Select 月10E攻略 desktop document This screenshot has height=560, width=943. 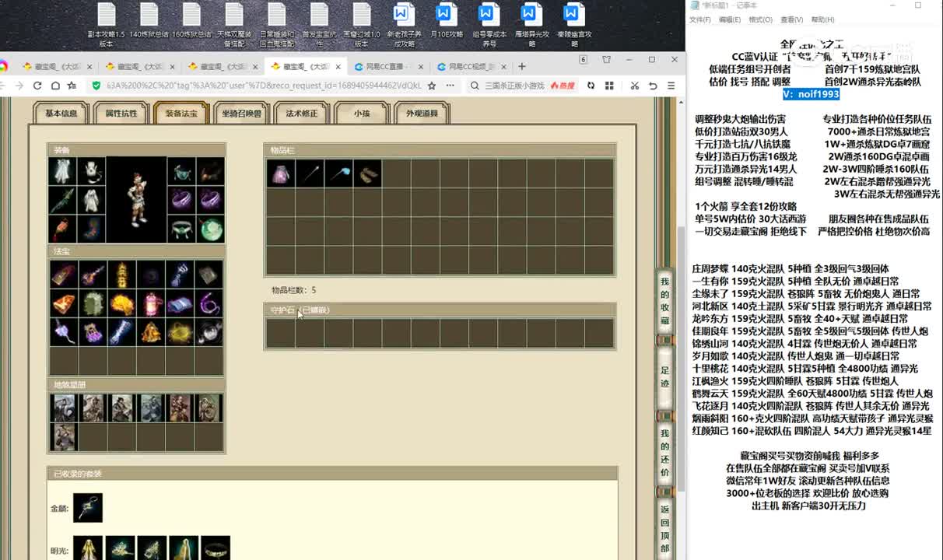pyautogui.click(x=446, y=21)
